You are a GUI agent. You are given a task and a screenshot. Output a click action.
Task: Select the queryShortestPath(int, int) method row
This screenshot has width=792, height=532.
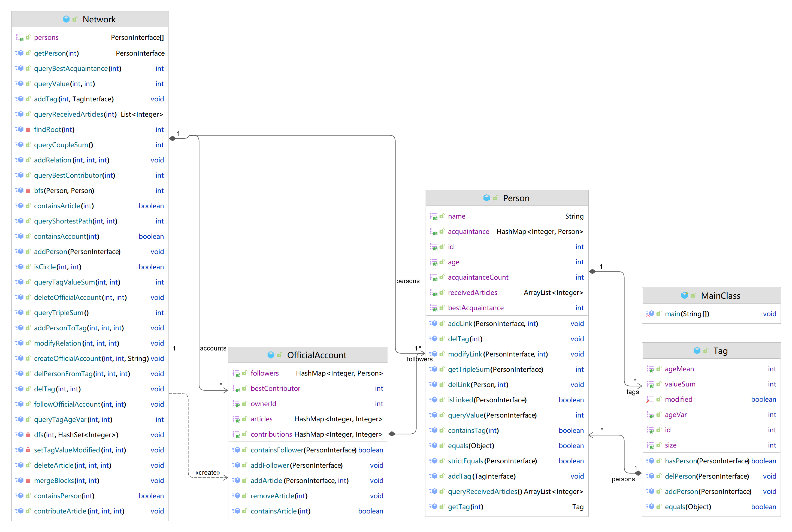(75, 221)
